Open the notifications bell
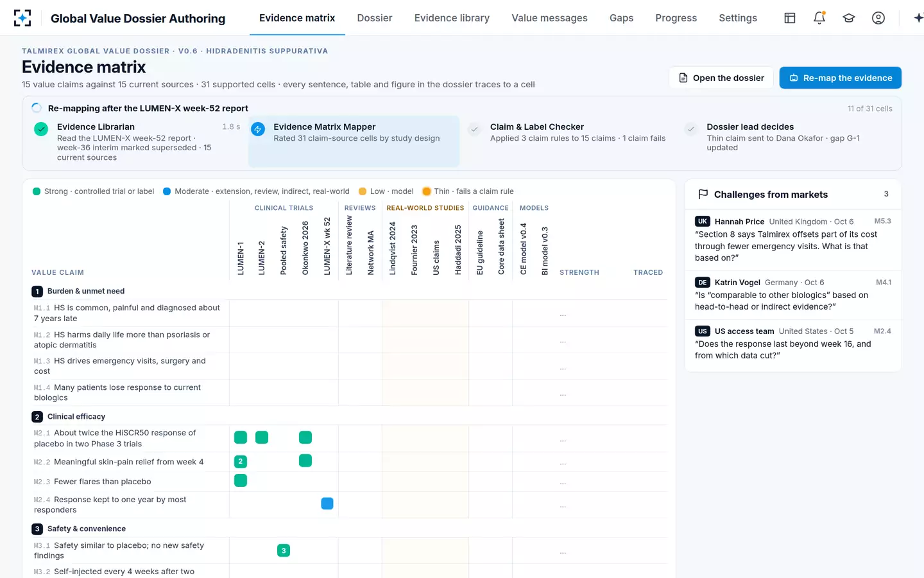The width and height of the screenshot is (924, 578). pos(819,18)
